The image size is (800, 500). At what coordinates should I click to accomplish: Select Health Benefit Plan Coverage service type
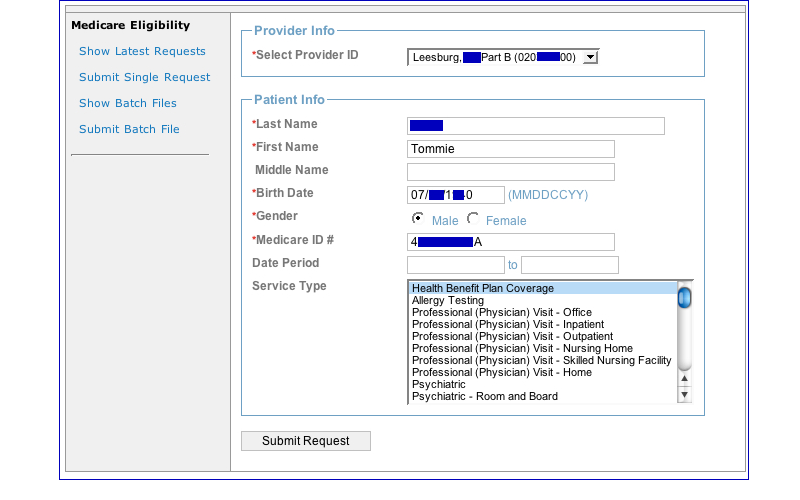point(543,288)
